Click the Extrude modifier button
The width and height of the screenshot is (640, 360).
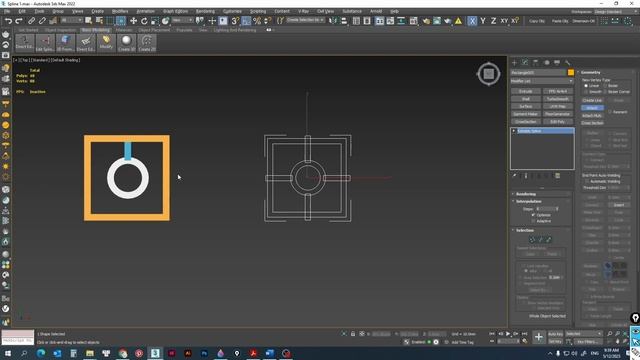525,91
